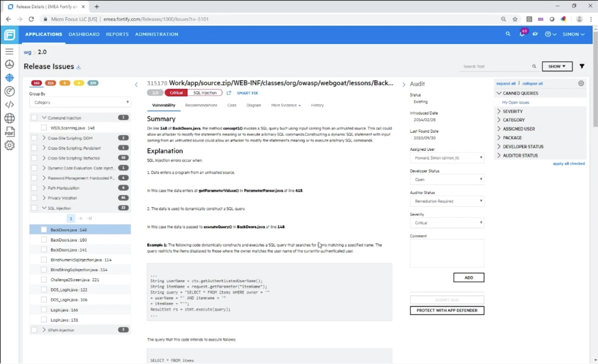Switch to the Diagram tab
This screenshot has height=364, width=598.
coord(254,105)
